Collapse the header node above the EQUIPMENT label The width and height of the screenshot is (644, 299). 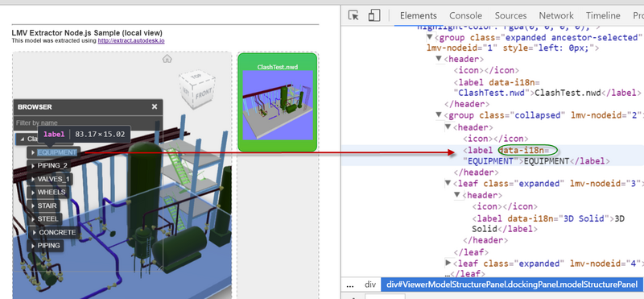coord(448,127)
